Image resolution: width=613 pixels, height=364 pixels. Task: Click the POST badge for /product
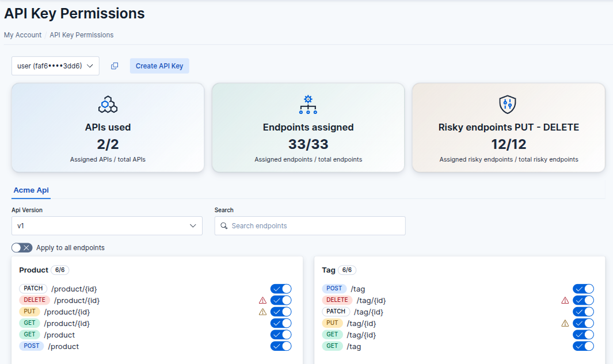coord(31,346)
